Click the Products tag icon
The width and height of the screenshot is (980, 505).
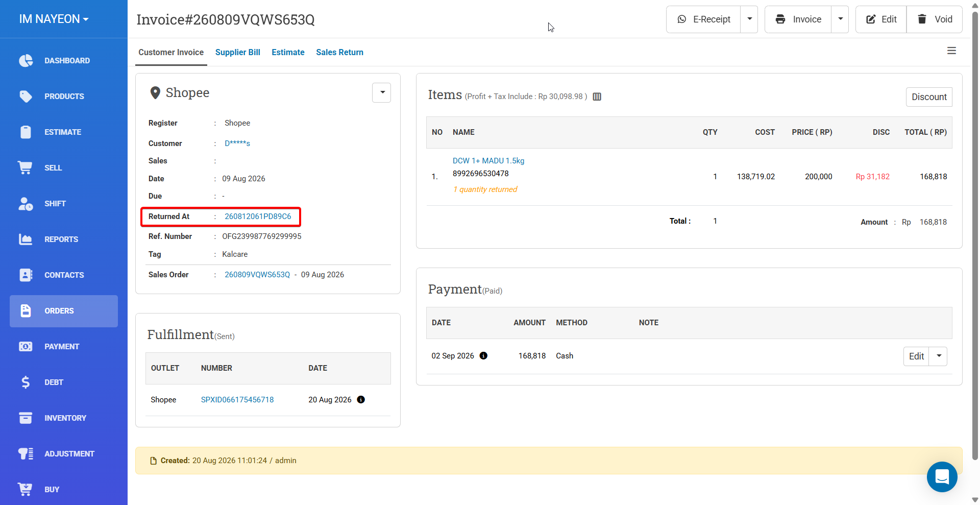click(x=26, y=97)
